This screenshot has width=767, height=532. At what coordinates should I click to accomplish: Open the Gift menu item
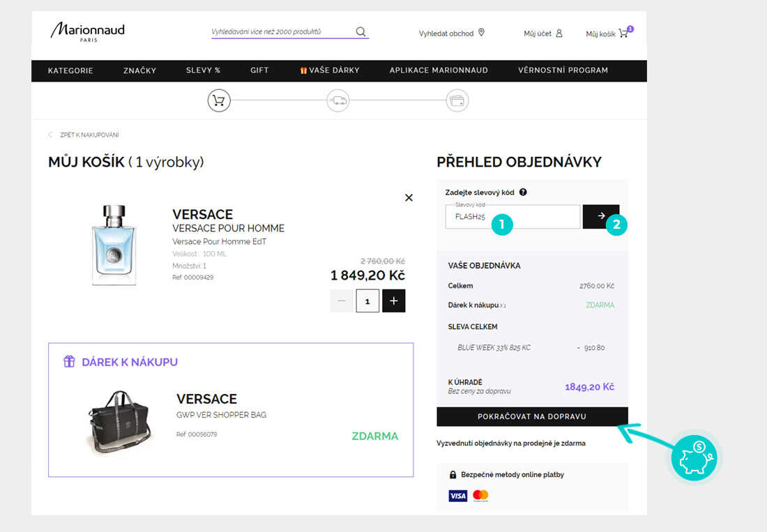point(259,70)
